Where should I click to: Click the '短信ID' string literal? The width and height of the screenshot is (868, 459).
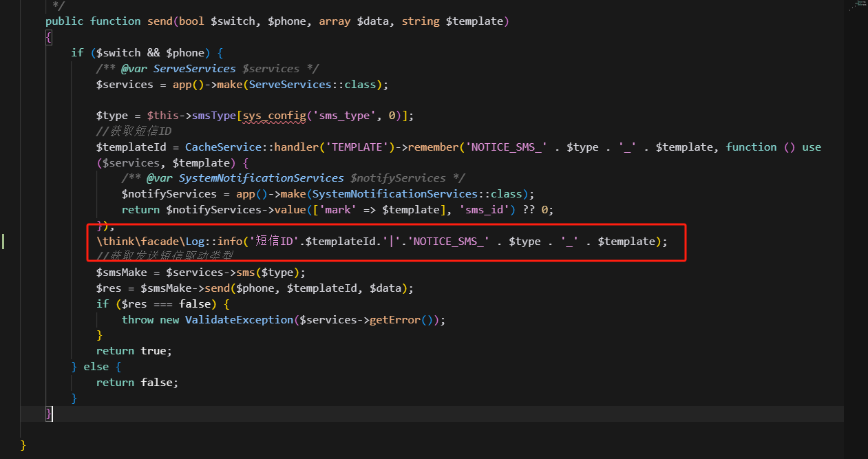pos(276,242)
